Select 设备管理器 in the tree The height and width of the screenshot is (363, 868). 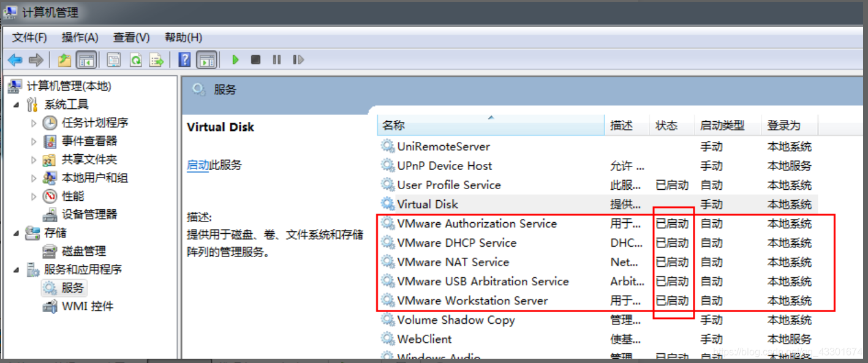[89, 214]
